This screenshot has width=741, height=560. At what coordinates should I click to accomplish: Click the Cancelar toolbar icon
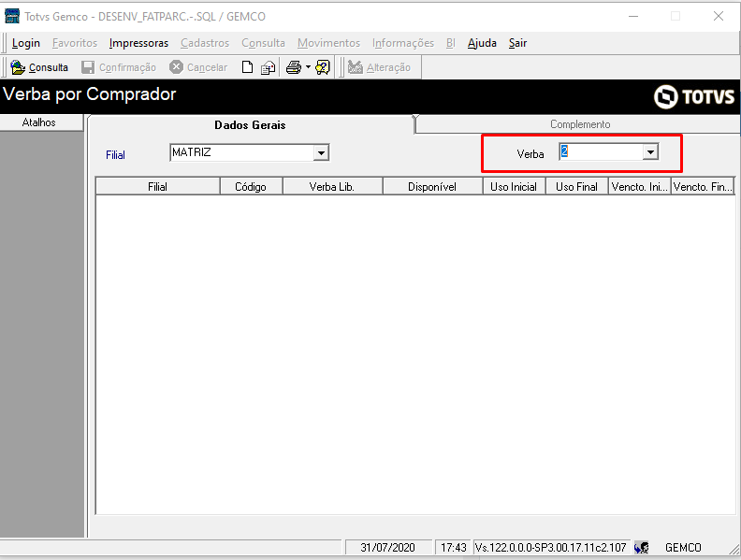(x=176, y=67)
